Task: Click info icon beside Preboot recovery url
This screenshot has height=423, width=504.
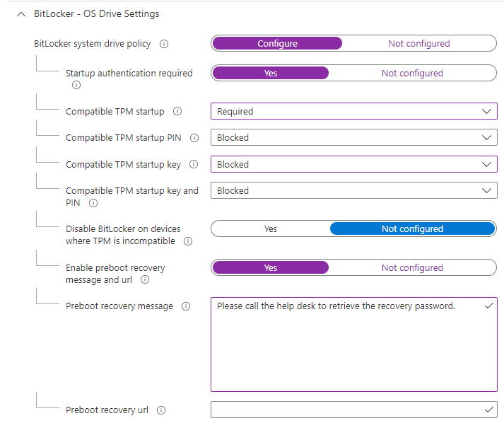Action: tap(161, 410)
